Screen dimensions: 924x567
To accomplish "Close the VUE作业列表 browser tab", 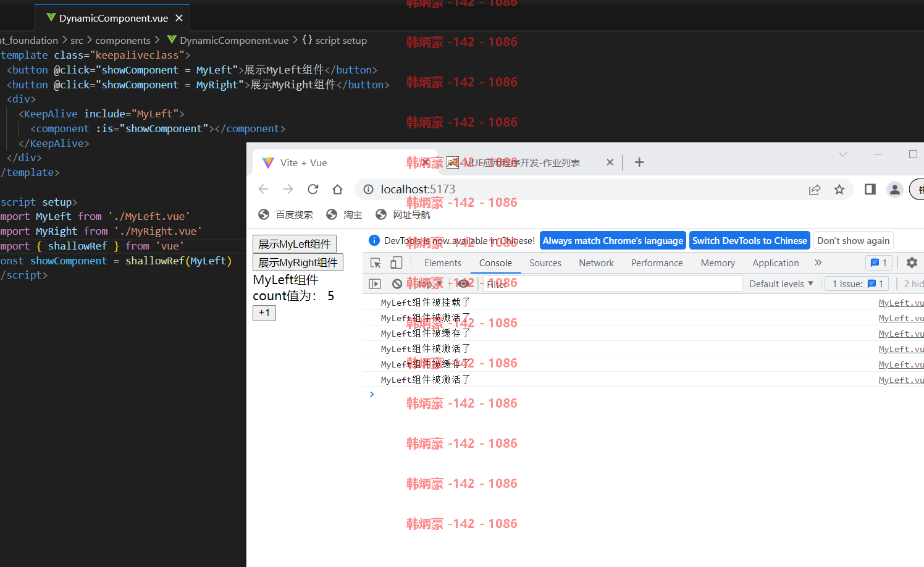I will (610, 162).
